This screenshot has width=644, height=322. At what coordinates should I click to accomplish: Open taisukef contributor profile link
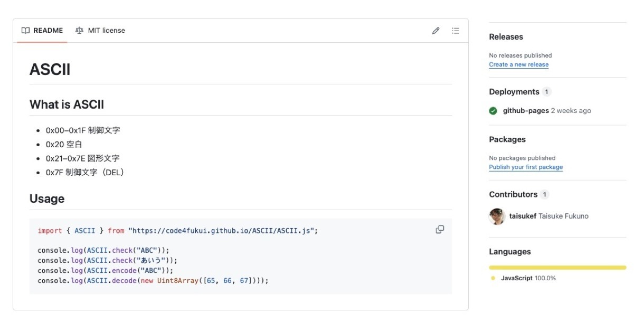coord(523,216)
